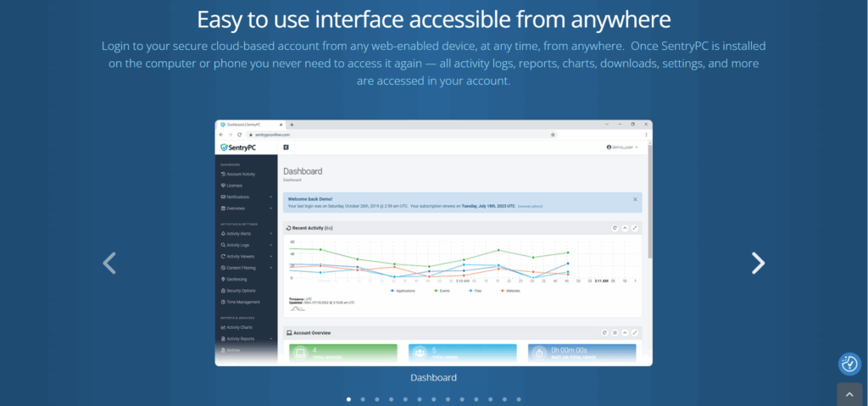The height and width of the screenshot is (406, 868).
Task: Expand the Activity Viewers chevron
Action: click(x=270, y=257)
